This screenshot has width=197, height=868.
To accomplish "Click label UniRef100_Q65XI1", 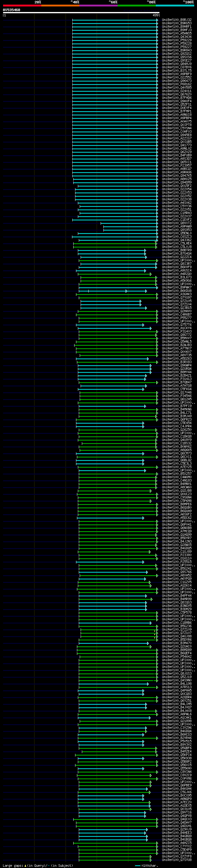I will click(177, 162).
